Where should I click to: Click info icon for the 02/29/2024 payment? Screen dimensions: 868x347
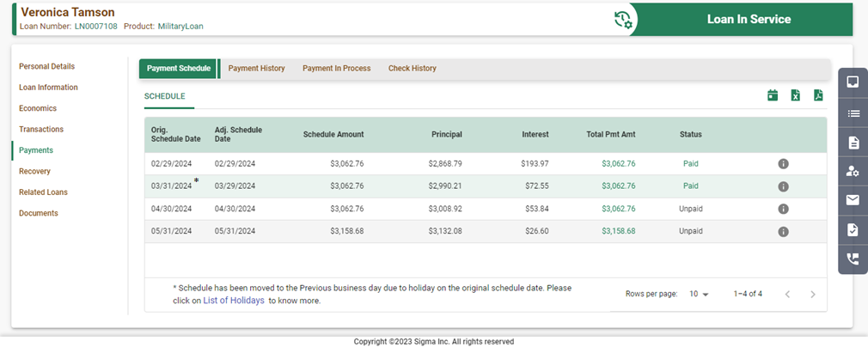click(783, 164)
